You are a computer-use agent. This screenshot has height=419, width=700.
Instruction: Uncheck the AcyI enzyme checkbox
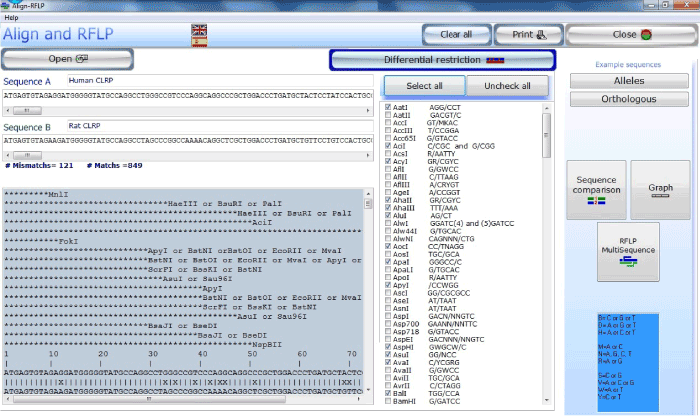pos(388,161)
